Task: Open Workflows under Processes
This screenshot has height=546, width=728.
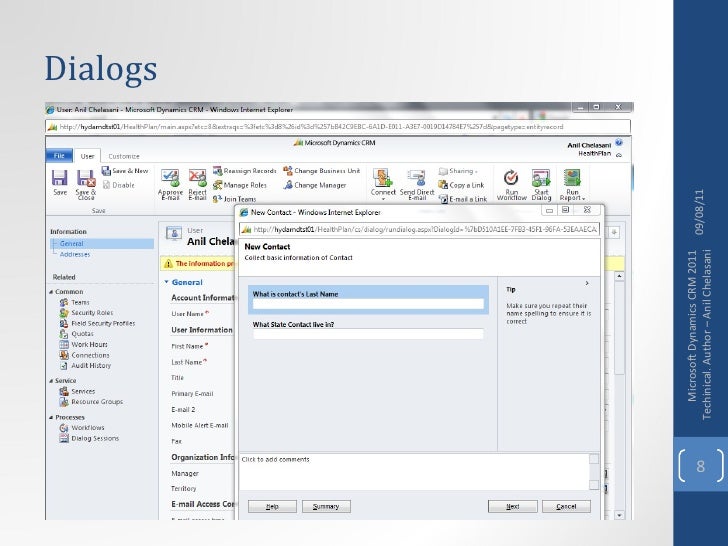Action: coord(82,428)
